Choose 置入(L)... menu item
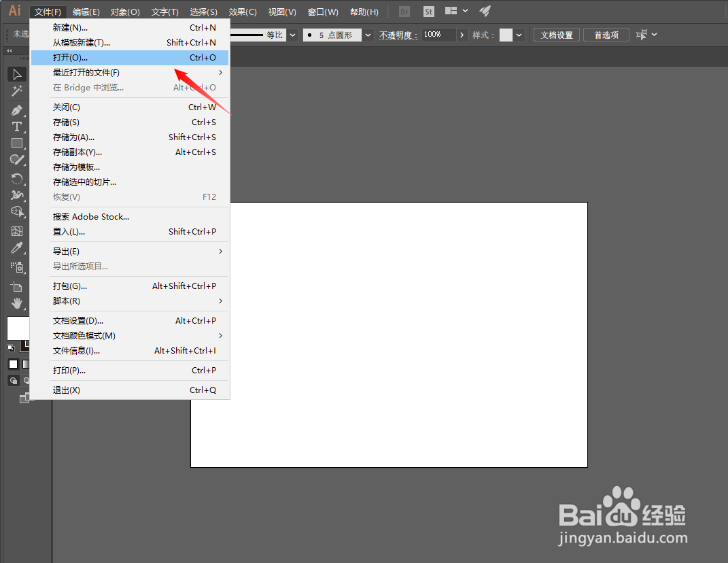This screenshot has width=728, height=563. coord(130,231)
